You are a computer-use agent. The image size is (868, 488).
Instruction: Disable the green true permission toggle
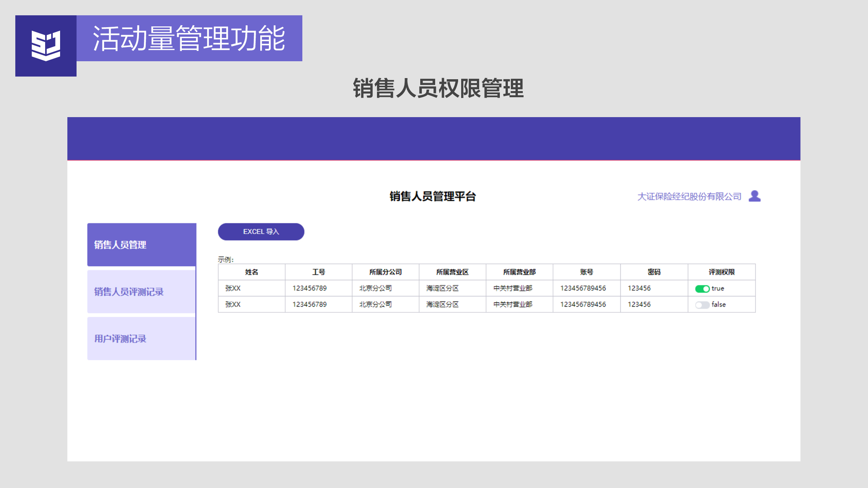pyautogui.click(x=702, y=289)
